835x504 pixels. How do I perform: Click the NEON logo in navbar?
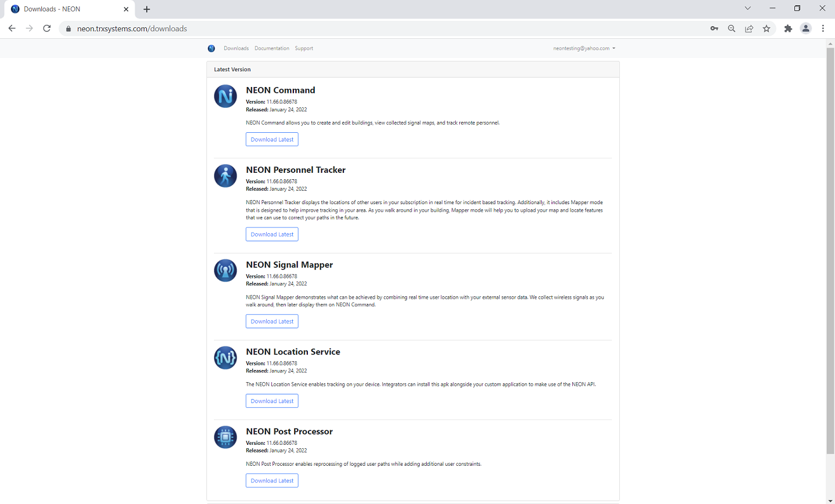pyautogui.click(x=211, y=48)
